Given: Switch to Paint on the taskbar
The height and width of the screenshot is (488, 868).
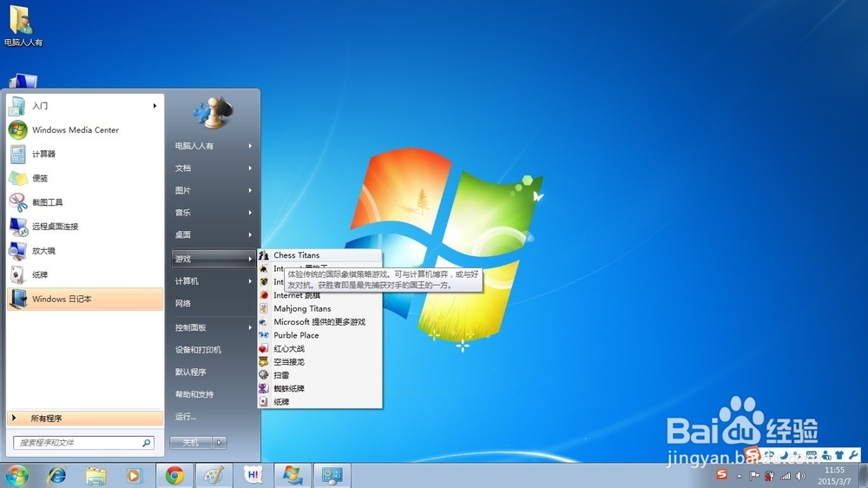Looking at the screenshot, I should tap(214, 476).
